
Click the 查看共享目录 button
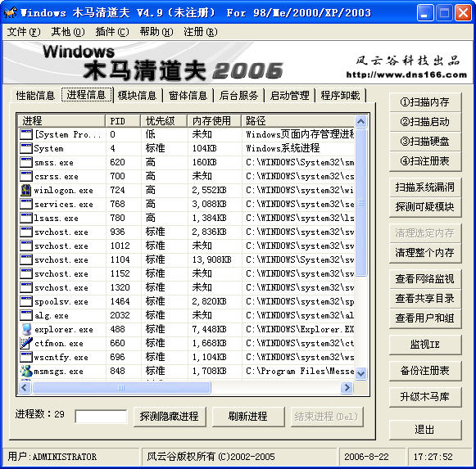[x=425, y=299]
